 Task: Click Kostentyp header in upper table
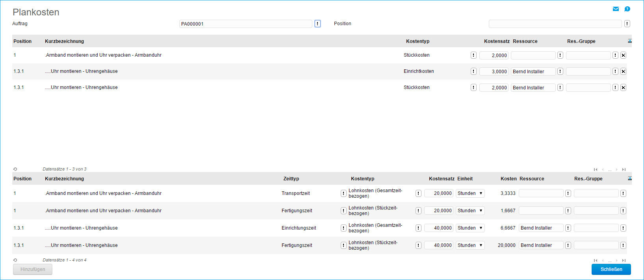pos(418,41)
